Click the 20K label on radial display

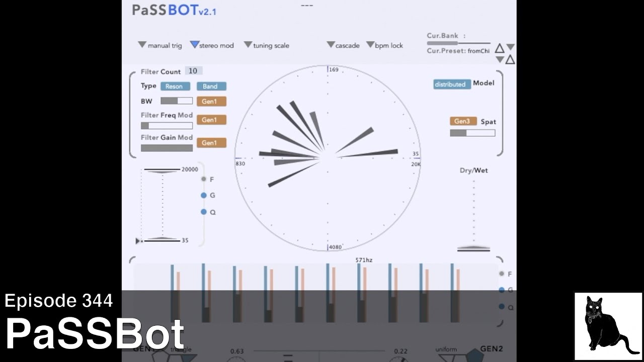pos(416,164)
